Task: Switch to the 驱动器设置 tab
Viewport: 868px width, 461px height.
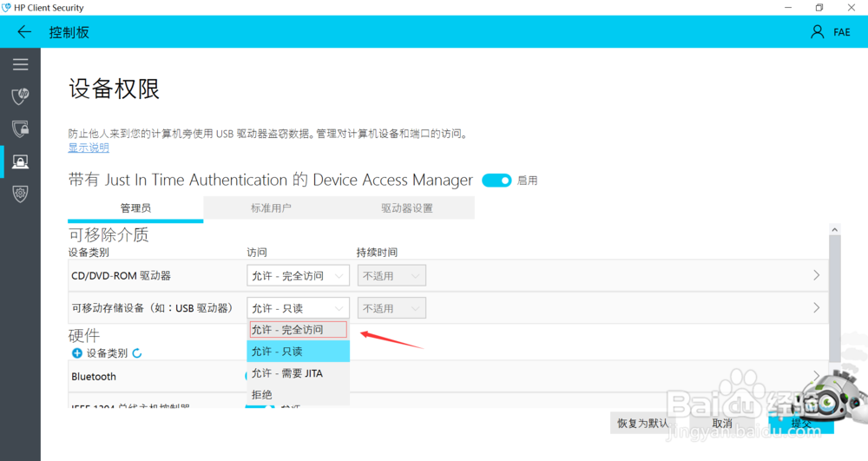Action: click(x=407, y=208)
